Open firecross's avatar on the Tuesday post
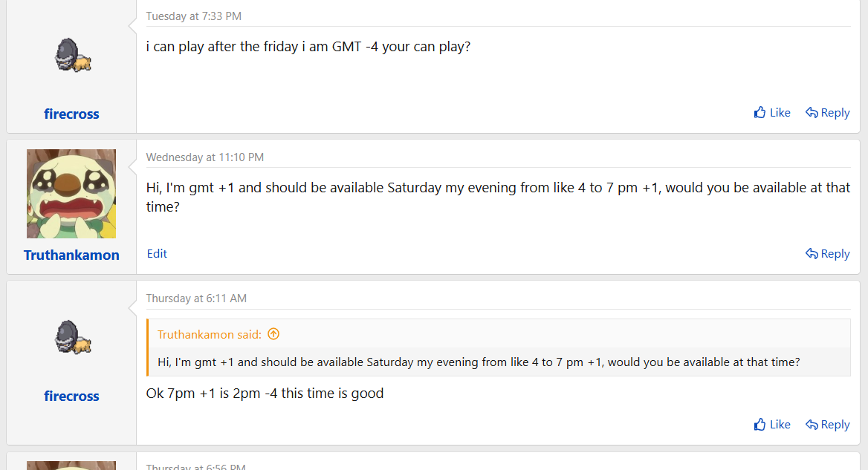868x470 pixels. 72,56
